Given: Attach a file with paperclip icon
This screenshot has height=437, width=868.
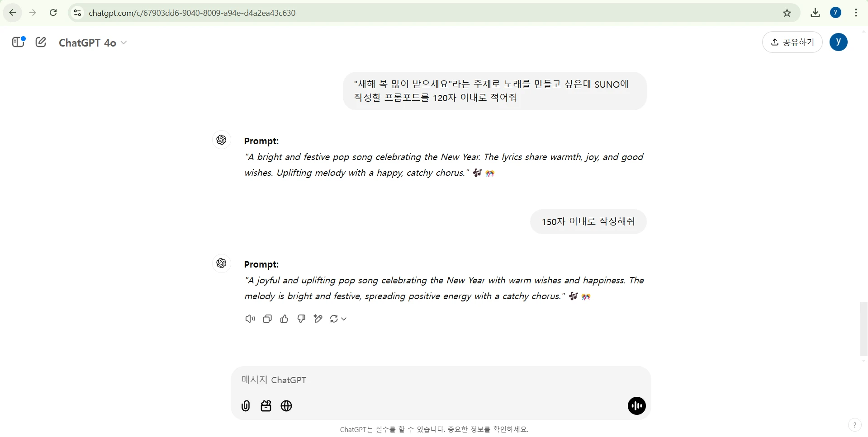Looking at the screenshot, I should coord(246,406).
